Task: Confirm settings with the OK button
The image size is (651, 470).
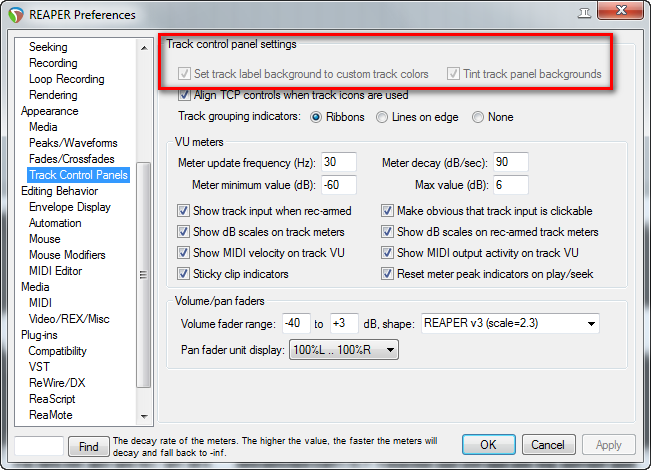Action: (489, 445)
